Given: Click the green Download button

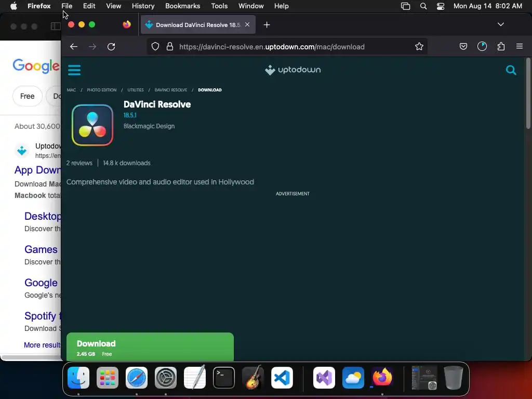Looking at the screenshot, I should point(150,347).
